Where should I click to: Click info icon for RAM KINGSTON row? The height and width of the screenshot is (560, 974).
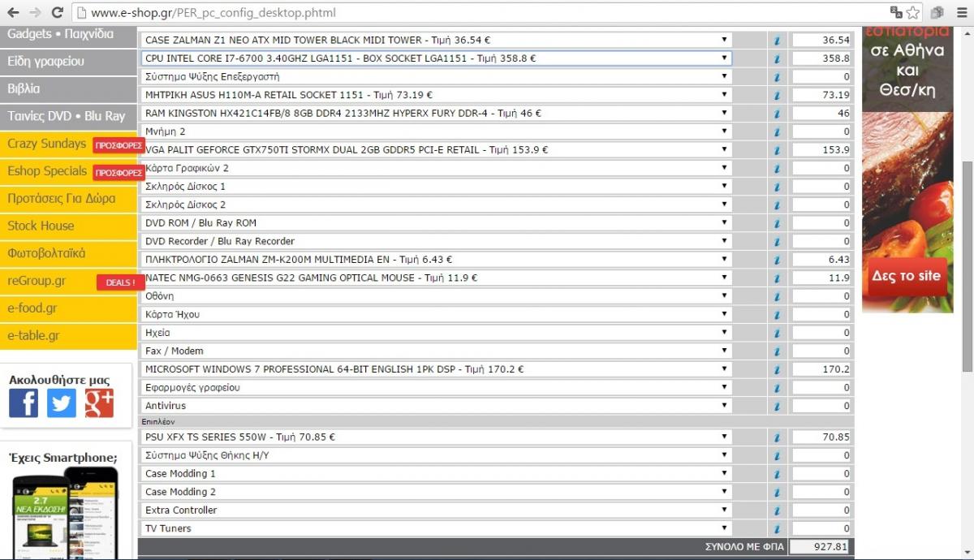point(778,114)
